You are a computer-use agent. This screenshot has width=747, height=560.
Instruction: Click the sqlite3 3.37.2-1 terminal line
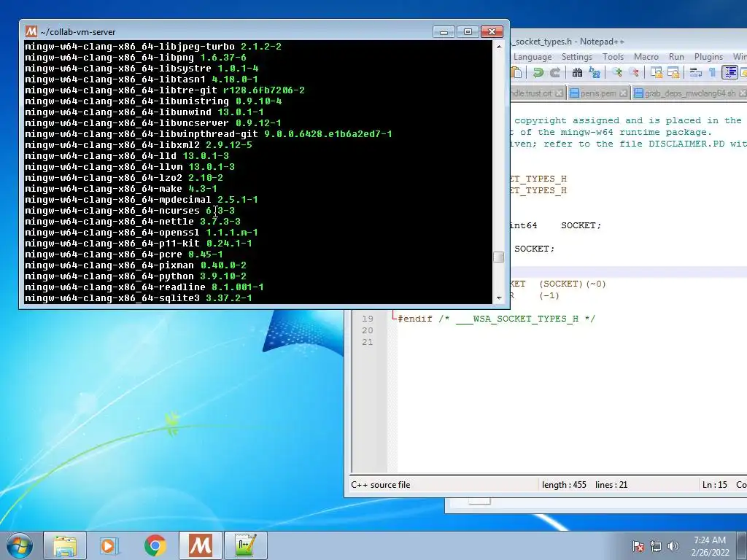[139, 298]
